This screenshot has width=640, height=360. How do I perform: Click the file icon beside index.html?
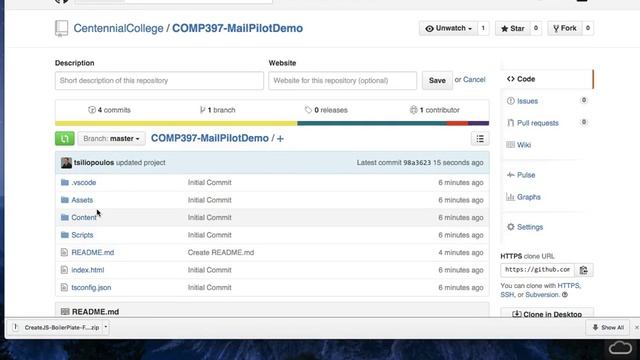coord(64,270)
